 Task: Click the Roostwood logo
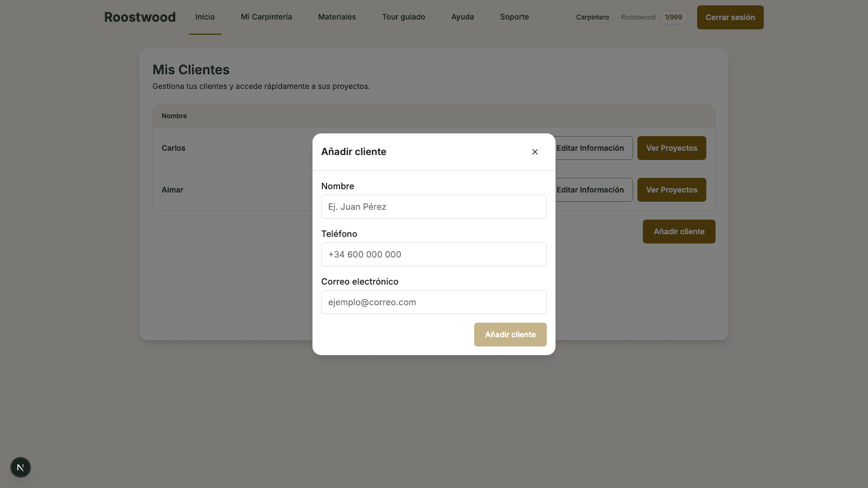click(x=140, y=17)
